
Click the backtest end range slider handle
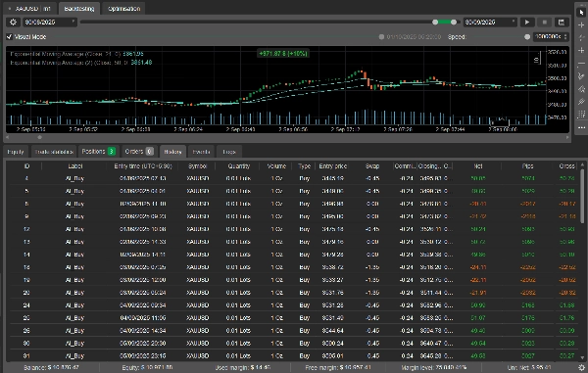(x=454, y=23)
